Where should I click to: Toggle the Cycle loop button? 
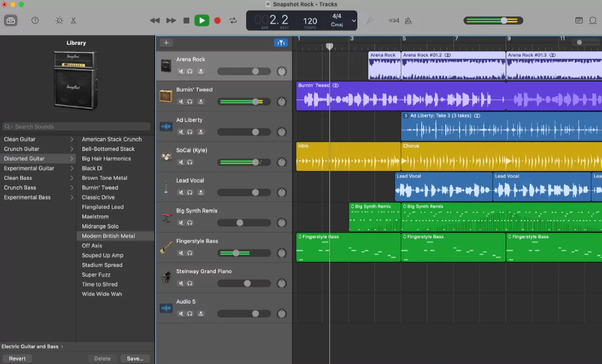tap(233, 20)
